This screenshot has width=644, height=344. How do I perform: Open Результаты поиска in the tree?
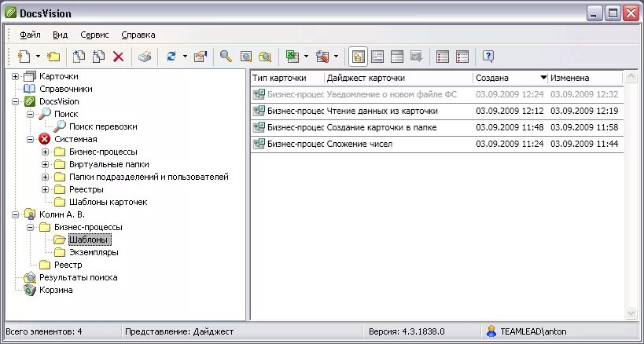[78, 277]
